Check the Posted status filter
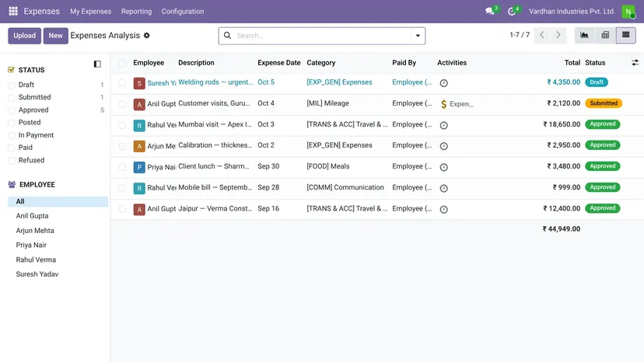Viewport: 644px width, 362px height. (x=12, y=123)
